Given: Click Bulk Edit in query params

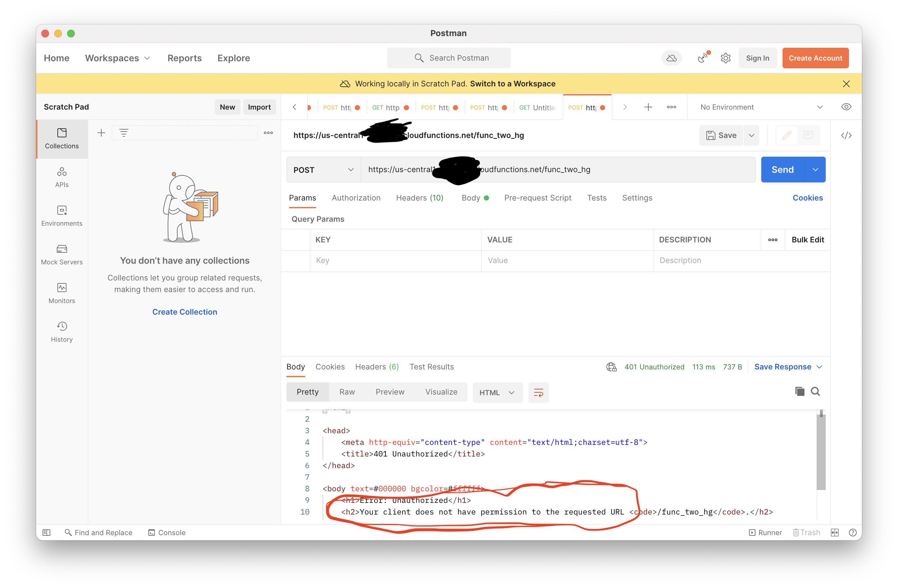Looking at the screenshot, I should [x=807, y=240].
